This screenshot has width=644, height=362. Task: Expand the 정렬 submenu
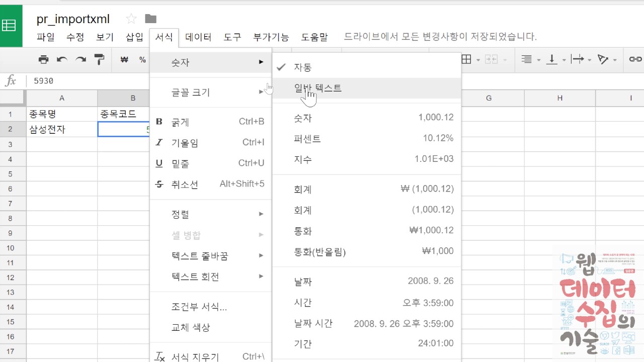[210, 214]
